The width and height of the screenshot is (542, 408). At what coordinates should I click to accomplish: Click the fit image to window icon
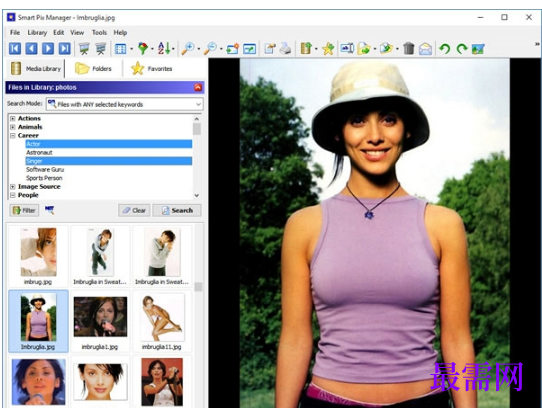coord(250,49)
